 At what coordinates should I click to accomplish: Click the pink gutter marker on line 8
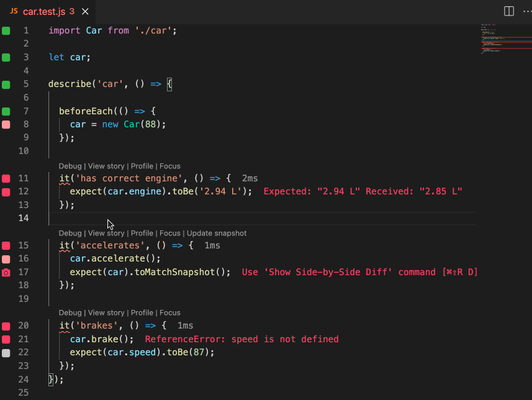(x=6, y=124)
